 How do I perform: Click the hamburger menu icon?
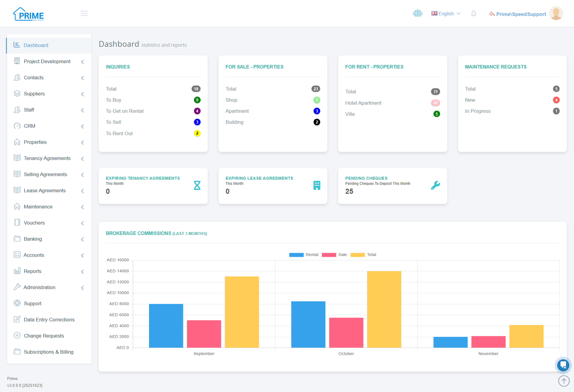tap(84, 13)
